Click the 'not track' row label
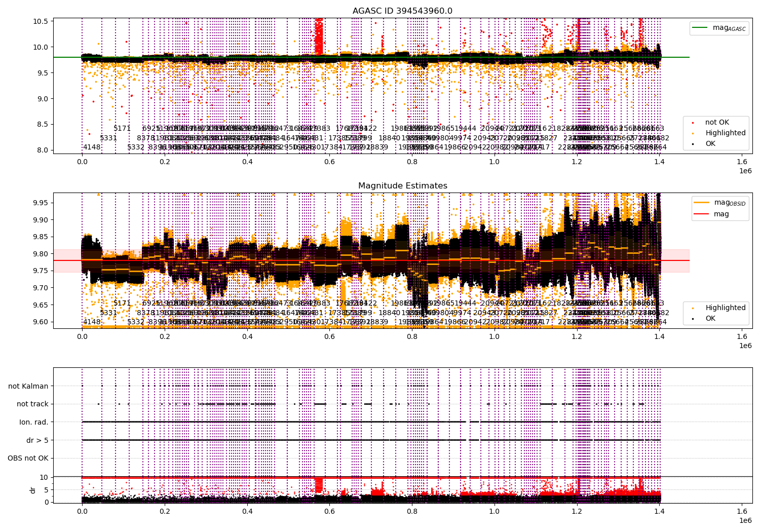 [32, 404]
